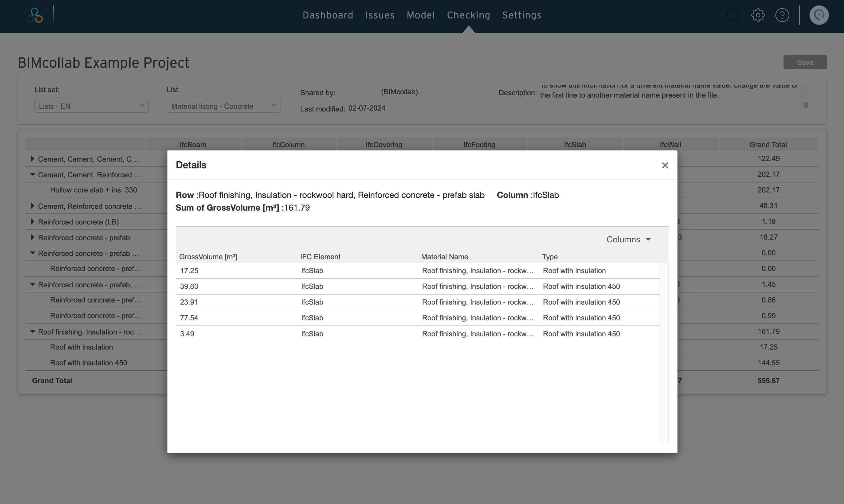844x504 pixels.
Task: Click the IfcBeam column header
Action: click(193, 145)
